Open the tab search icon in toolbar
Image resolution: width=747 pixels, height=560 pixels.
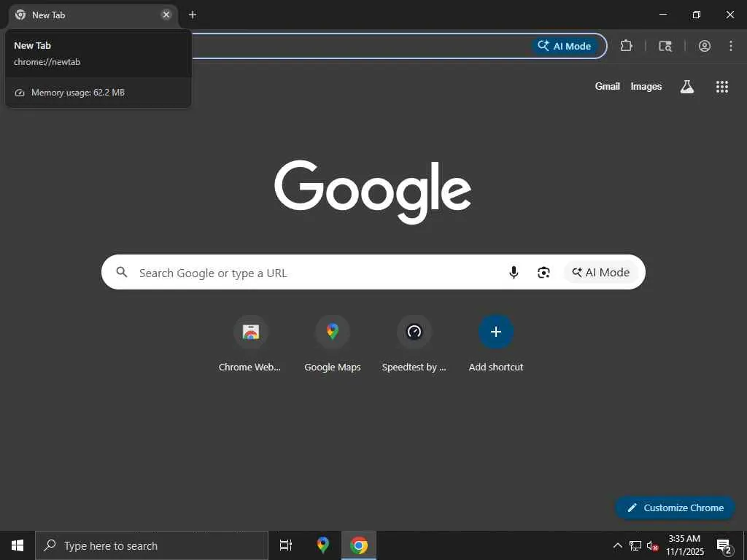[x=665, y=46]
